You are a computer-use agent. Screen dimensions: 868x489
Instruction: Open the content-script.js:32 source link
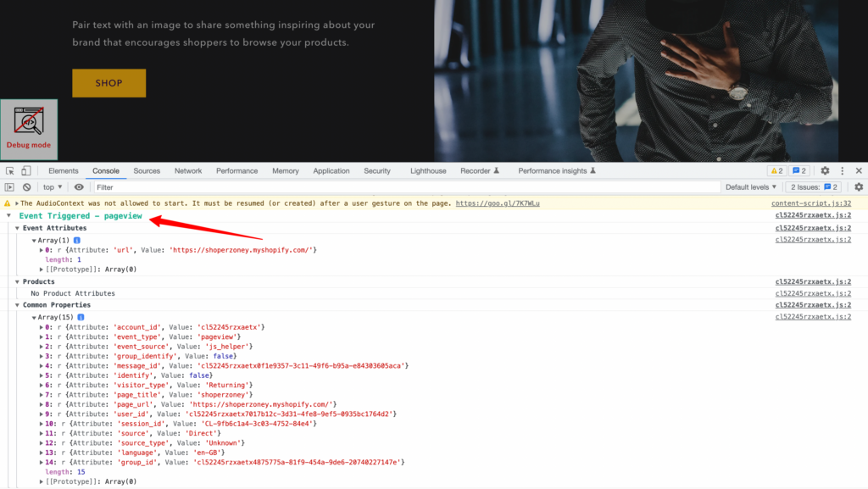[x=811, y=203]
